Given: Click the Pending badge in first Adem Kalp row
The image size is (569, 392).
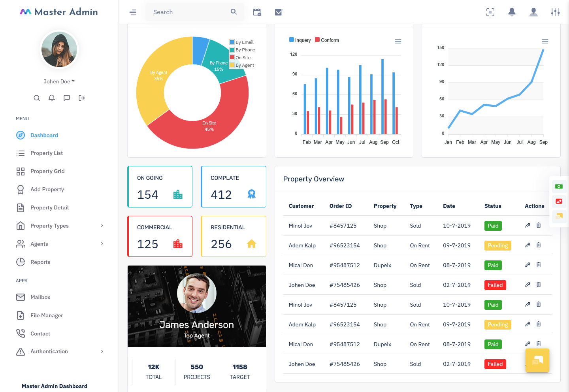Looking at the screenshot, I should (497, 245).
